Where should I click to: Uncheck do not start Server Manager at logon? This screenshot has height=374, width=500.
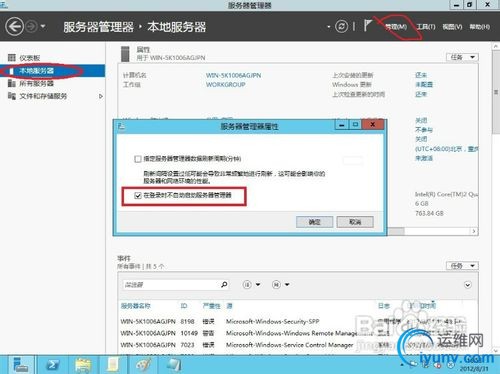click(138, 195)
